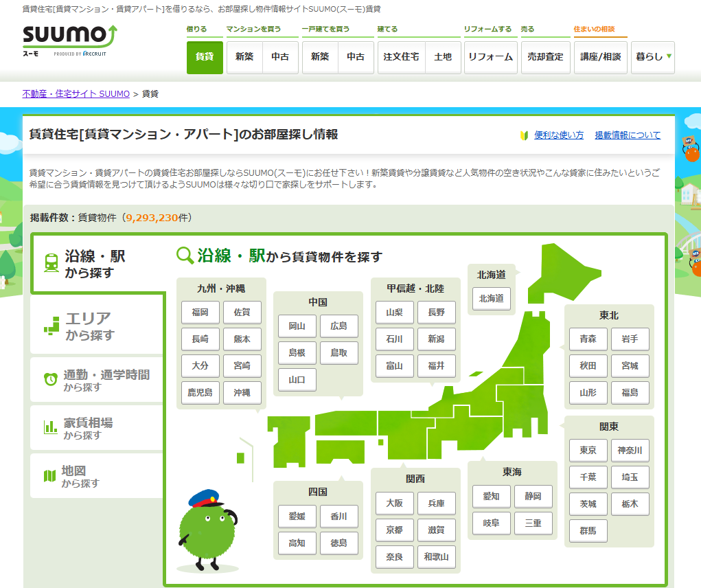Select 愛媛 in the 四国 region
Screen dimensions: 701x588
tap(297, 517)
